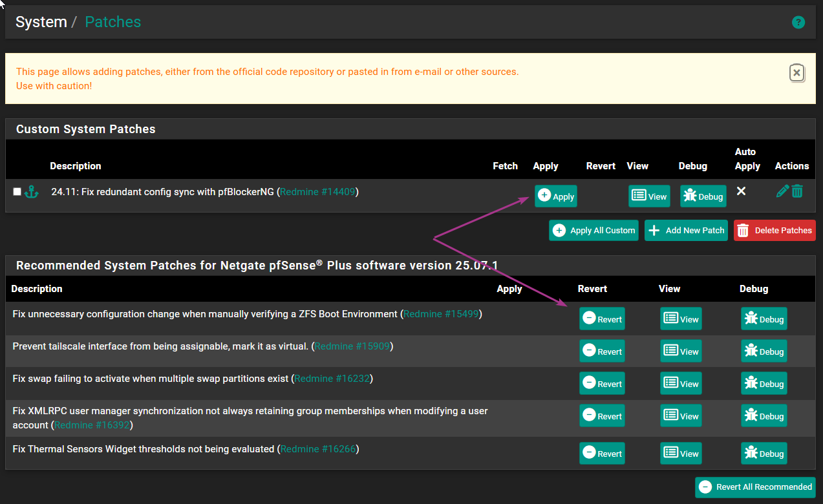Open the Redmine #15909 link

352,346
